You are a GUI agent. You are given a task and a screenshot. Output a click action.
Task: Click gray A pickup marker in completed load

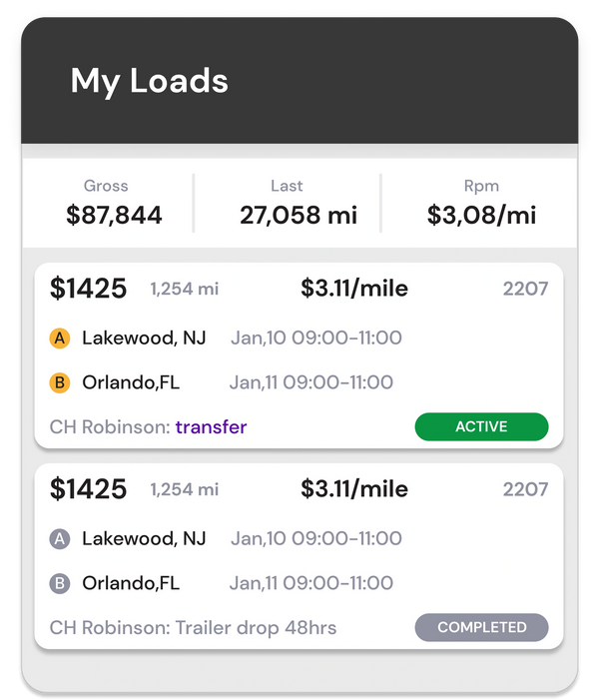tap(60, 539)
